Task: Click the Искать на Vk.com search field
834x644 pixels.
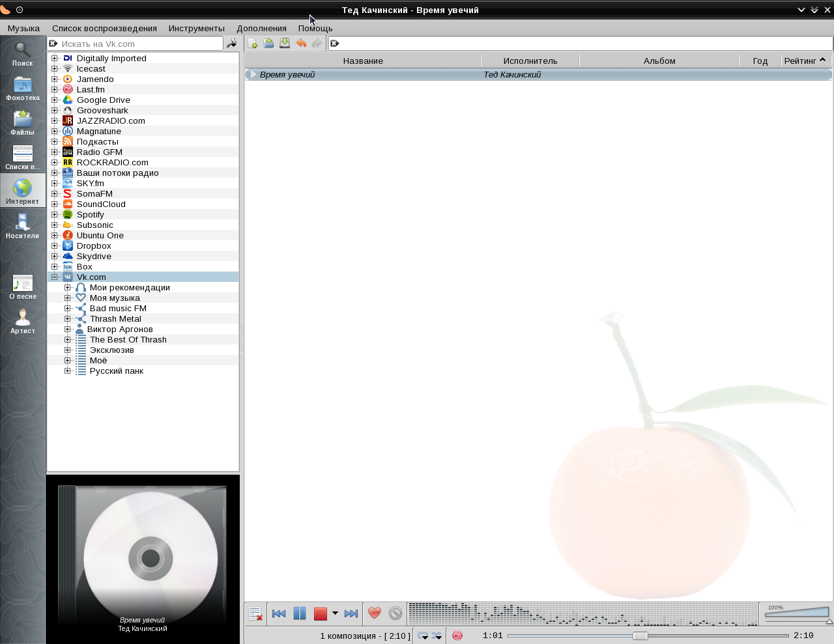Action: tap(140, 44)
